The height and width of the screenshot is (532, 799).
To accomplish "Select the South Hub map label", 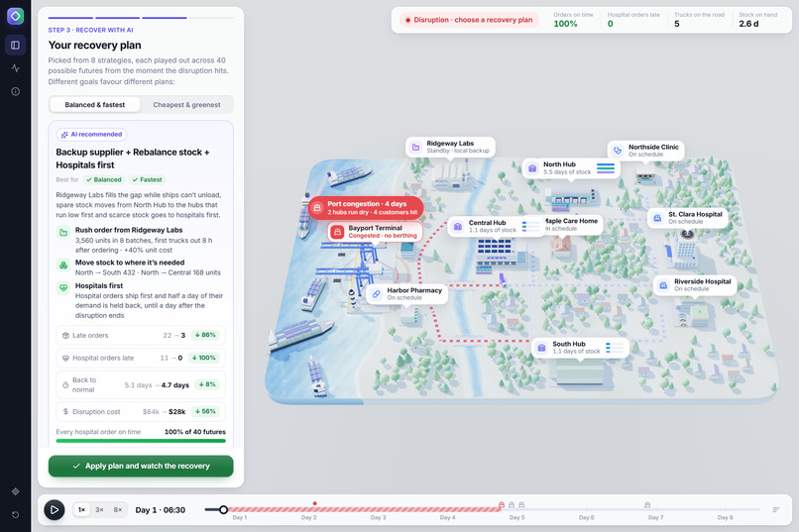I will [580, 348].
